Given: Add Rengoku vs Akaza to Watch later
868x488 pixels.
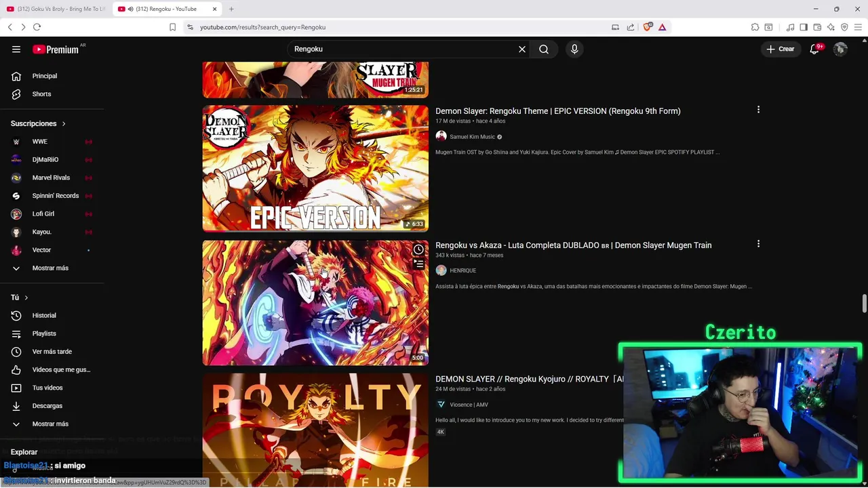Looking at the screenshot, I should 418,250.
